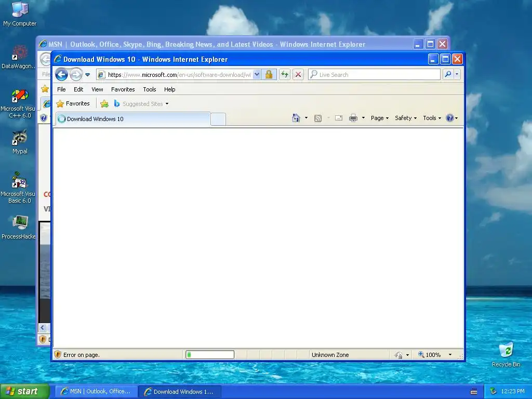
Task: Select the Download Windows 10 tab
Action: (132, 119)
